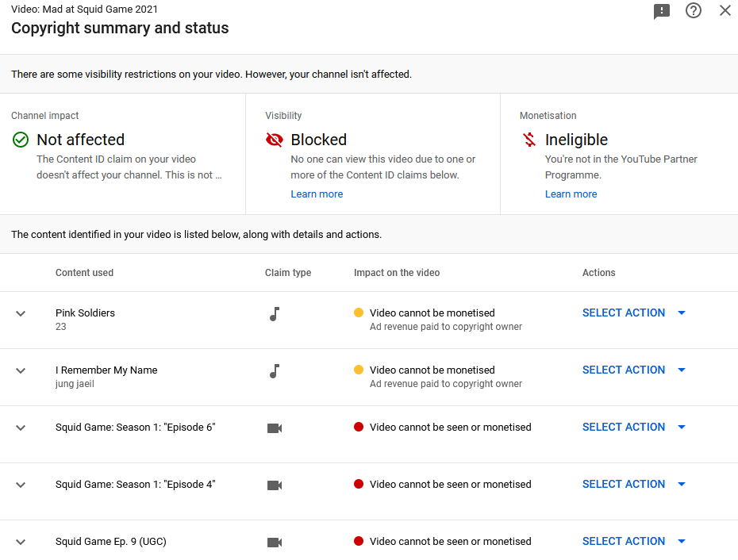Click Ad revenue paid text for Pink Soldiers
The height and width of the screenshot is (560, 738).
coord(446,327)
